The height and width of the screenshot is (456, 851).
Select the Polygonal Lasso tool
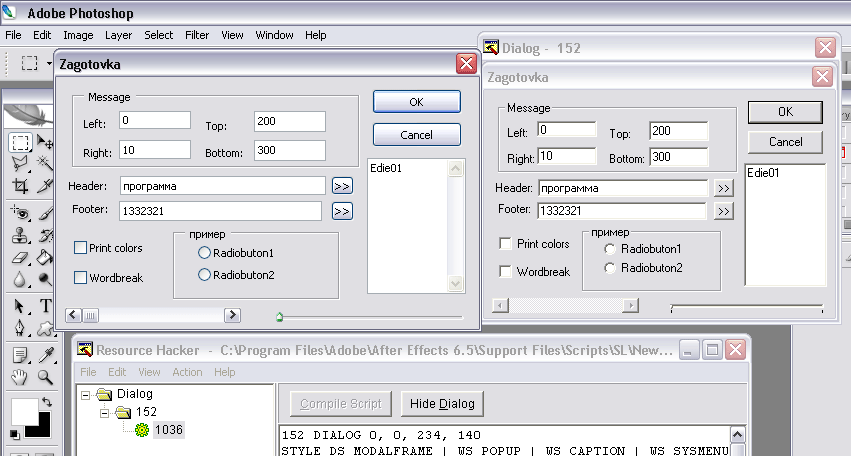coord(20,163)
